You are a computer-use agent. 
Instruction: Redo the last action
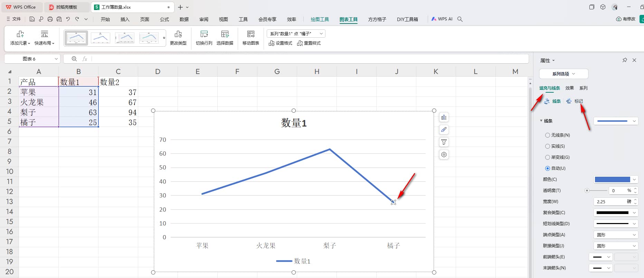77,19
